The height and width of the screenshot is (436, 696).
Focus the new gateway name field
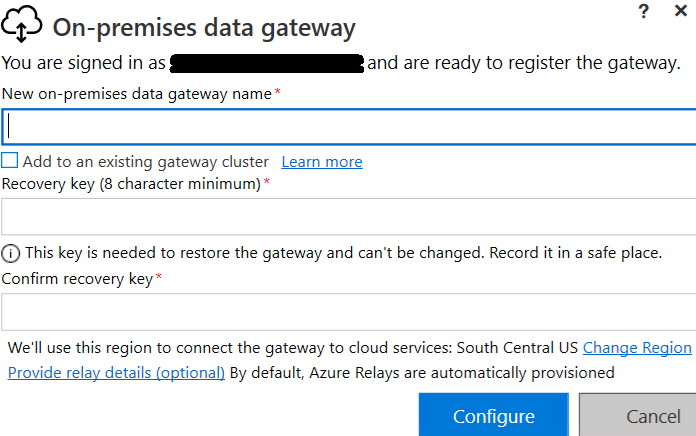348,127
